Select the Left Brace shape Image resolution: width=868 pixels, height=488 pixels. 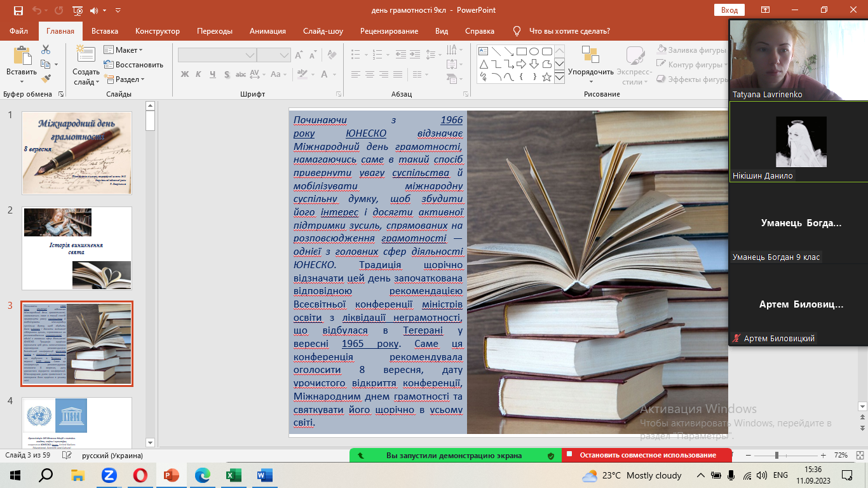click(521, 77)
